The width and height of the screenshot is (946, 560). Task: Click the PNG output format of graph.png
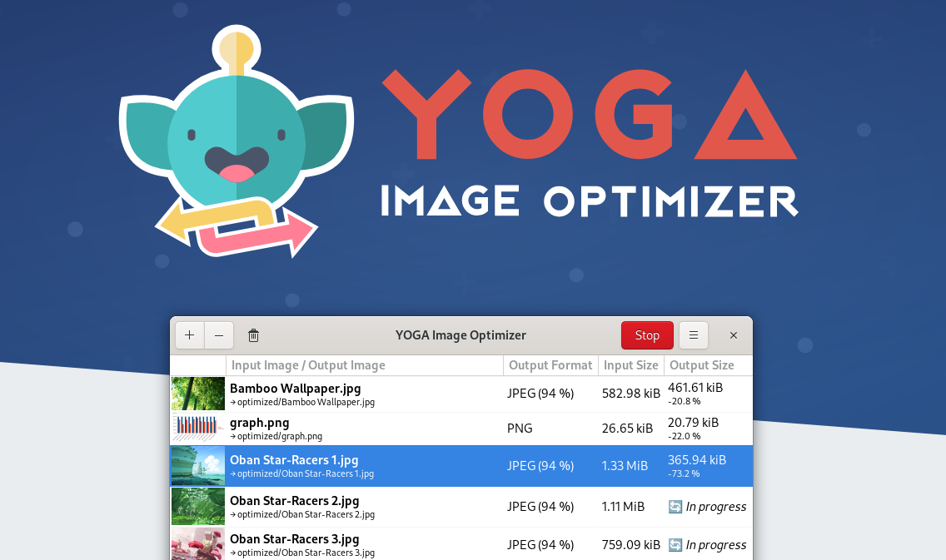pos(520,429)
